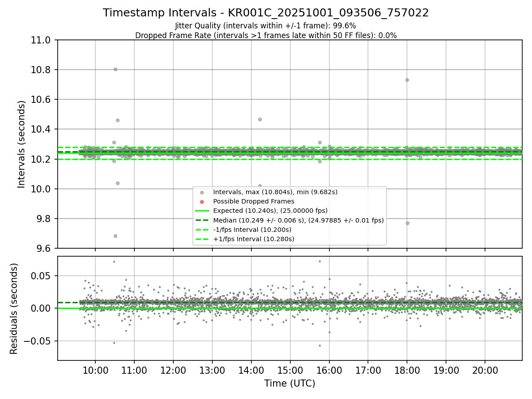The height and width of the screenshot is (399, 532).
Task: Click the 10:00 x-axis tick label
Action: tap(95, 370)
